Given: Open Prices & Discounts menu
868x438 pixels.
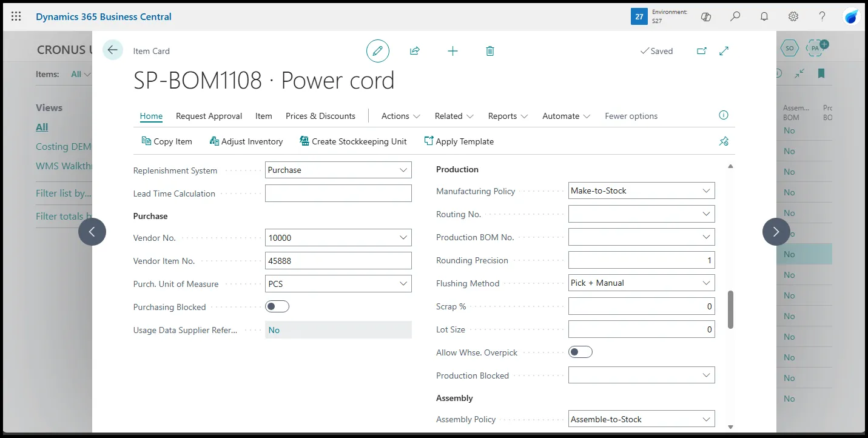Looking at the screenshot, I should (320, 116).
